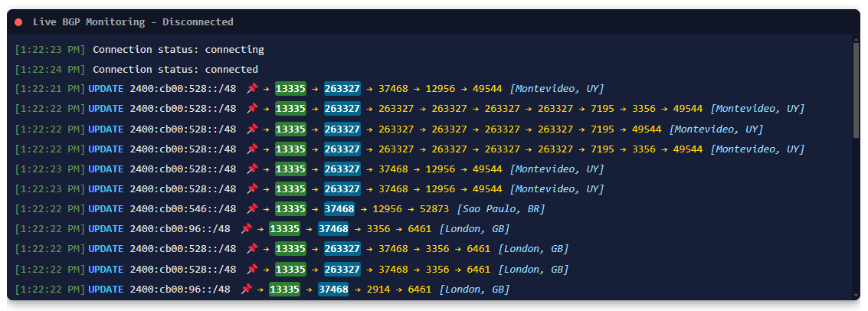Click the 1:22:24 PM timestamp
This screenshot has height=311, width=868.
[x=51, y=69]
